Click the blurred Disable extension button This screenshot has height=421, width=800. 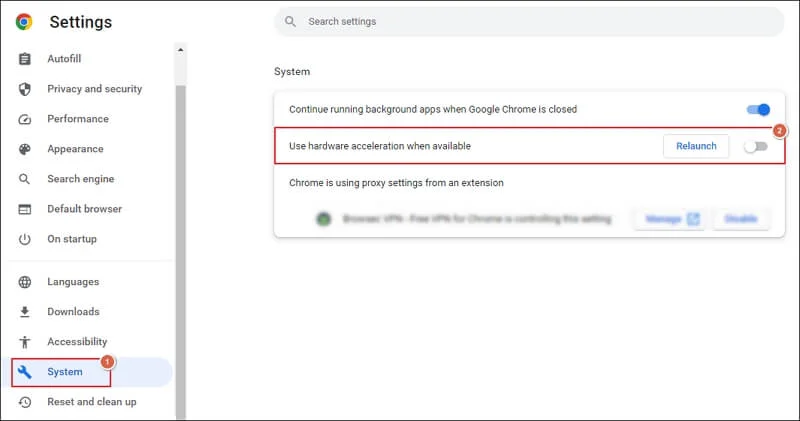[x=741, y=219]
